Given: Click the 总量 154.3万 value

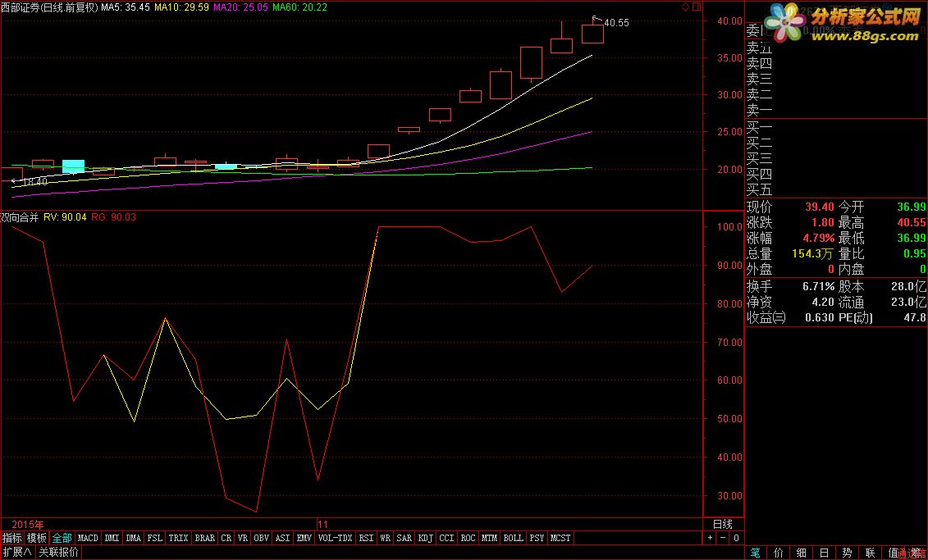Looking at the screenshot, I should (812, 253).
